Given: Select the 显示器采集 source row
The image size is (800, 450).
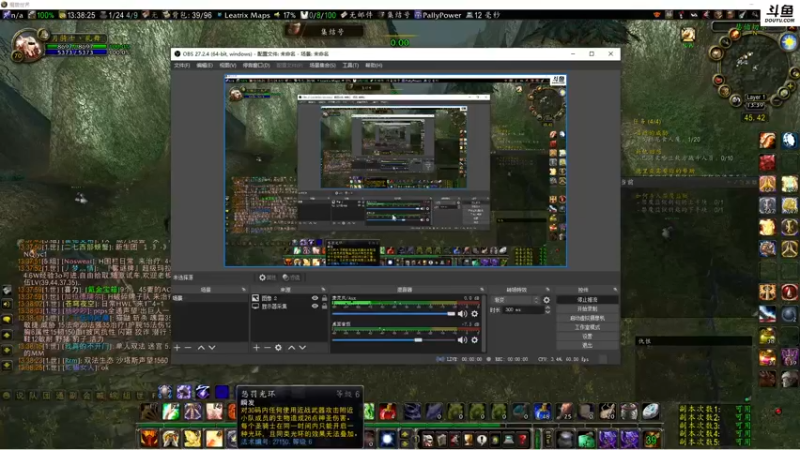Looking at the screenshot, I should coord(289,306).
